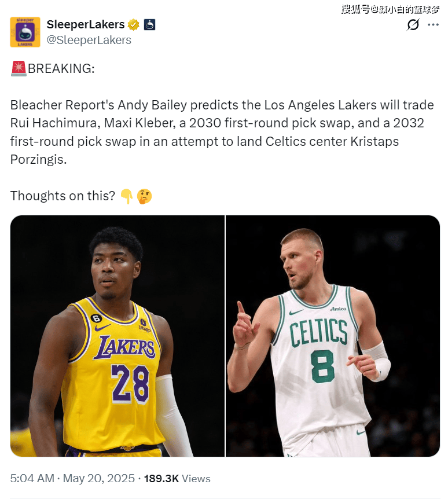Open the SleeperLakers display name link
Image resolution: width=448 pixels, height=499 pixels.
(x=86, y=24)
